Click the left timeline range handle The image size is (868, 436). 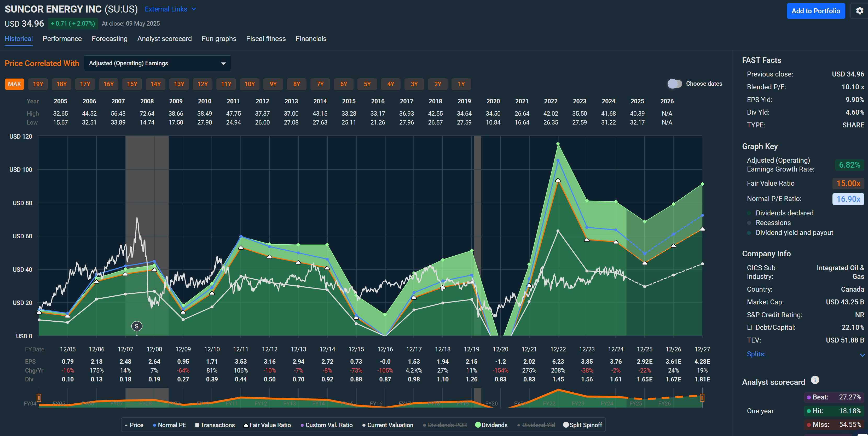39,397
